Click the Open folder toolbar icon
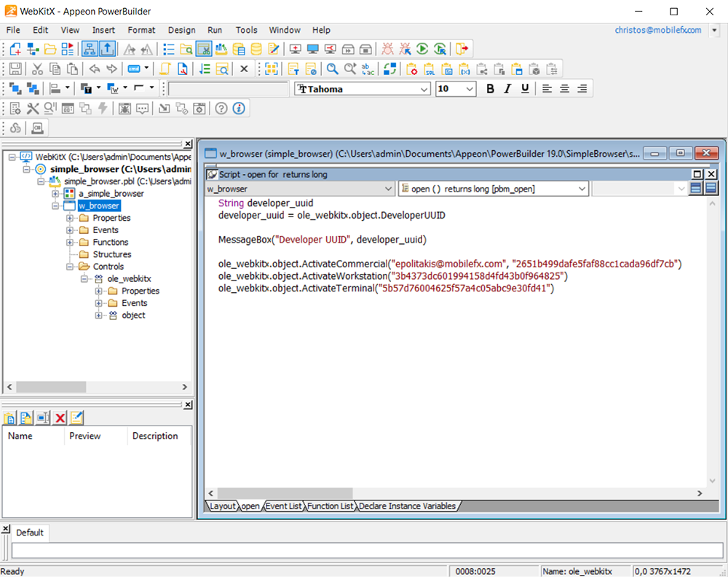This screenshot has height=577, width=728. 50,49
